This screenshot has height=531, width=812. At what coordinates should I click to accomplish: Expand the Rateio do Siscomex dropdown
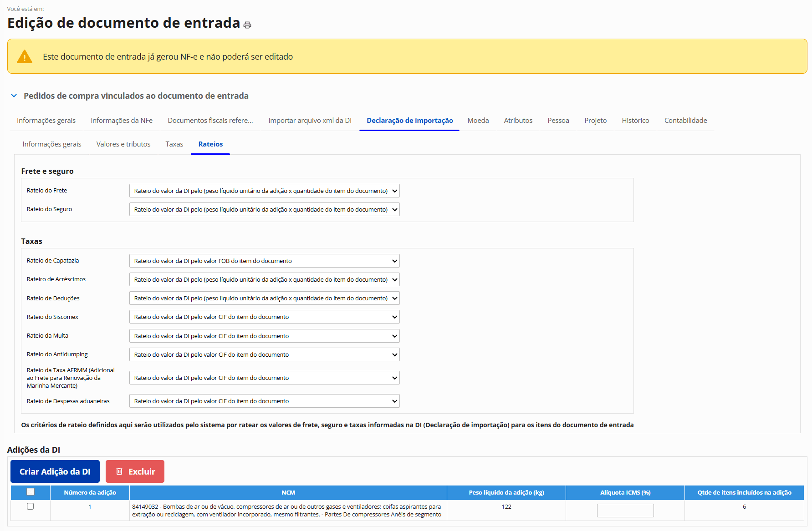pos(264,317)
